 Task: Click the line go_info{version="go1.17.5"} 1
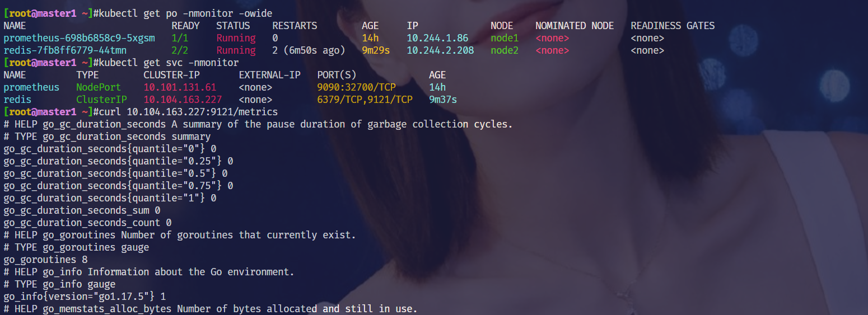click(85, 297)
